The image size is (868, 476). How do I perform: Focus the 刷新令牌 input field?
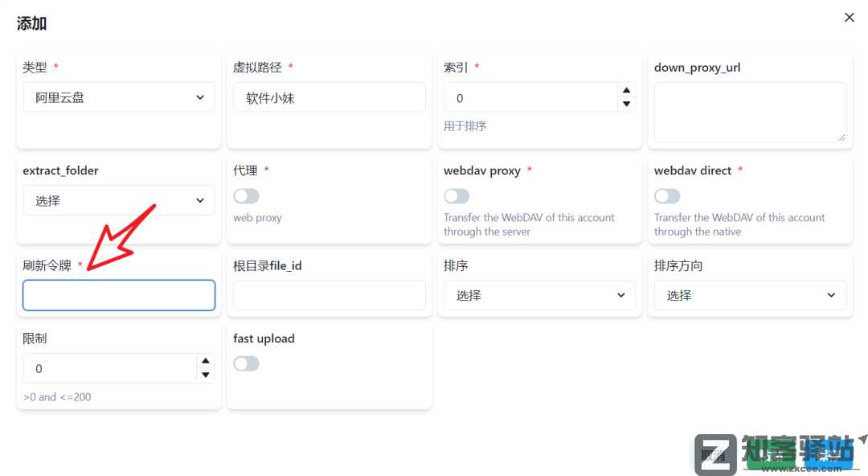pyautogui.click(x=119, y=295)
